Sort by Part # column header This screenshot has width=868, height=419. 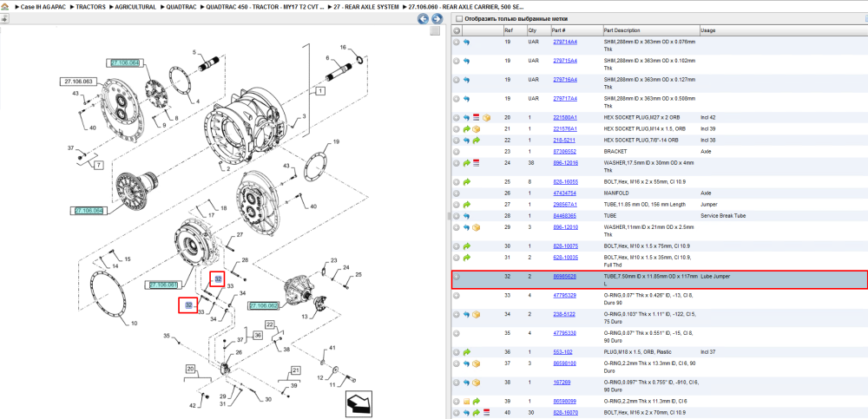pyautogui.click(x=558, y=30)
